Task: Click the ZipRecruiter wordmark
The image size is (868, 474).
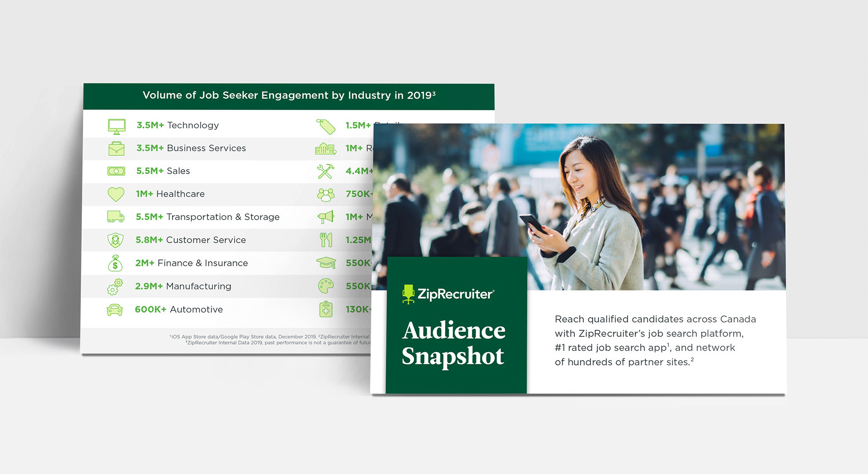Action: pyautogui.click(x=456, y=294)
